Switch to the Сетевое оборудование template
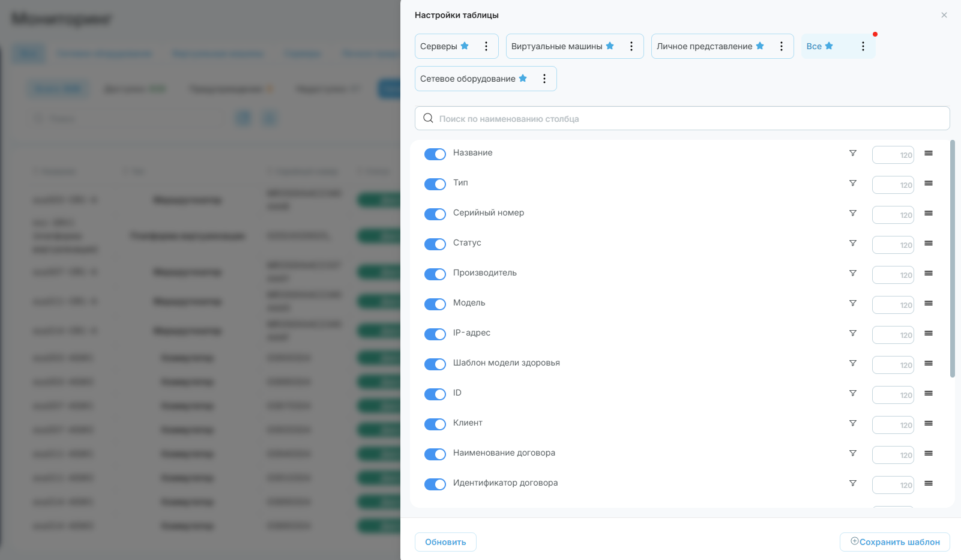 (x=468, y=79)
